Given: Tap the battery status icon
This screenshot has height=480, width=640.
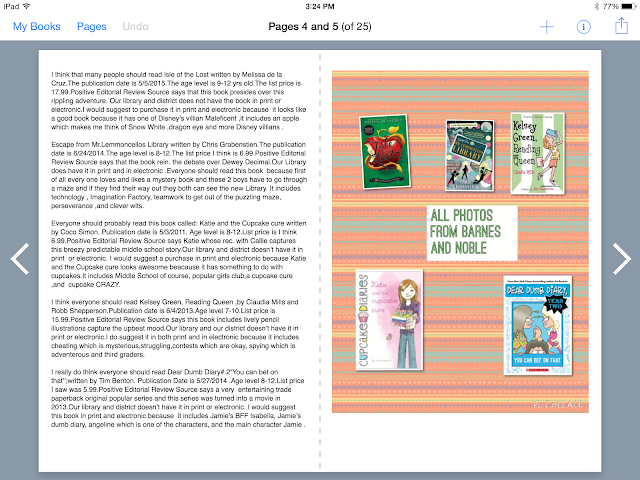Looking at the screenshot, I should pyautogui.click(x=629, y=6).
